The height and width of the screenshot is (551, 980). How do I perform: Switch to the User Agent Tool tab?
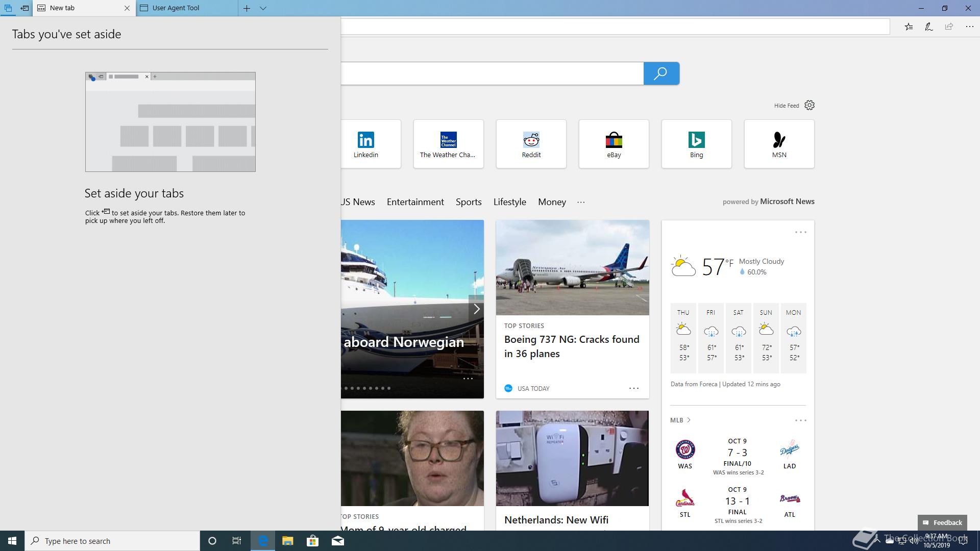pos(187,8)
